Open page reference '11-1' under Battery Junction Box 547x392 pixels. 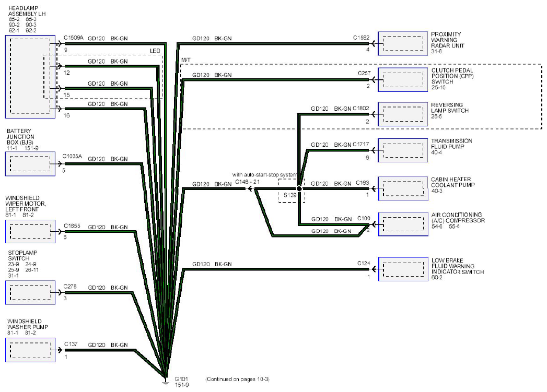click(x=12, y=148)
